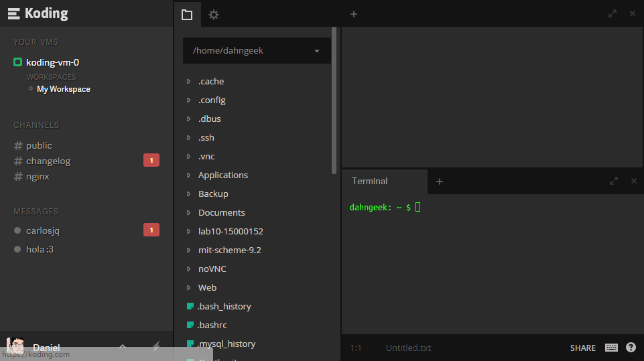Open the Koding hamburger menu icon
The width and height of the screenshot is (644, 361).
click(13, 13)
